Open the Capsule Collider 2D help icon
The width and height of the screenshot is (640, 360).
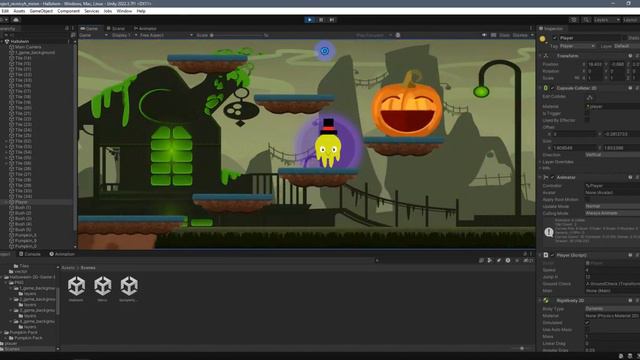point(630,88)
